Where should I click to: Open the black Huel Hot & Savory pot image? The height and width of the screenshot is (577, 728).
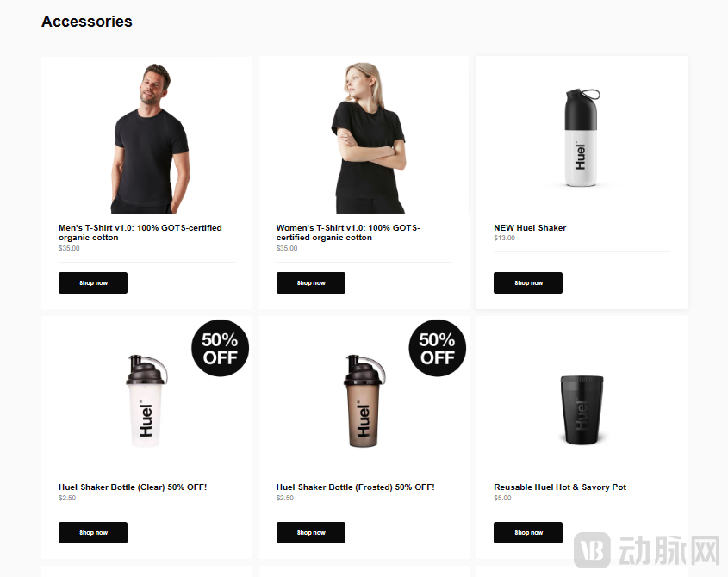pyautogui.click(x=582, y=410)
